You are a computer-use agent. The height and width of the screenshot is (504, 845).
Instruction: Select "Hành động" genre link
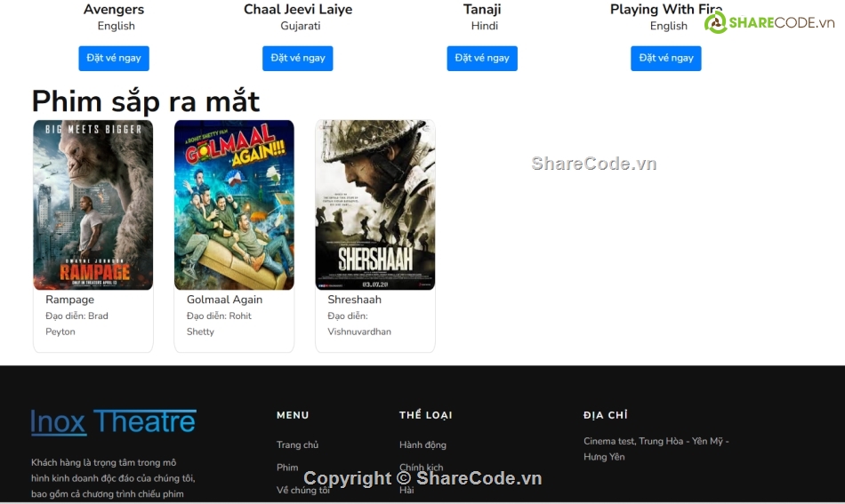423,444
